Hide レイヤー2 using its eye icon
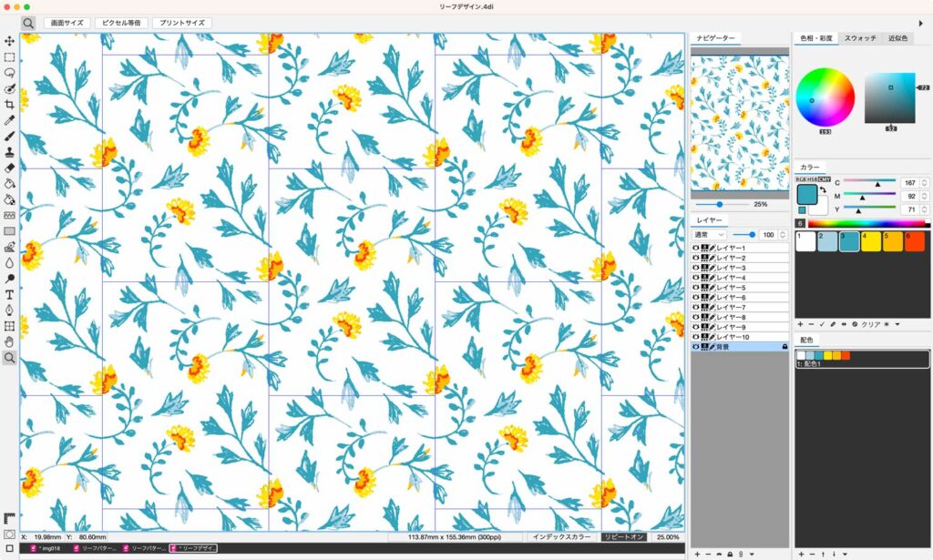933x560 pixels. (696, 258)
